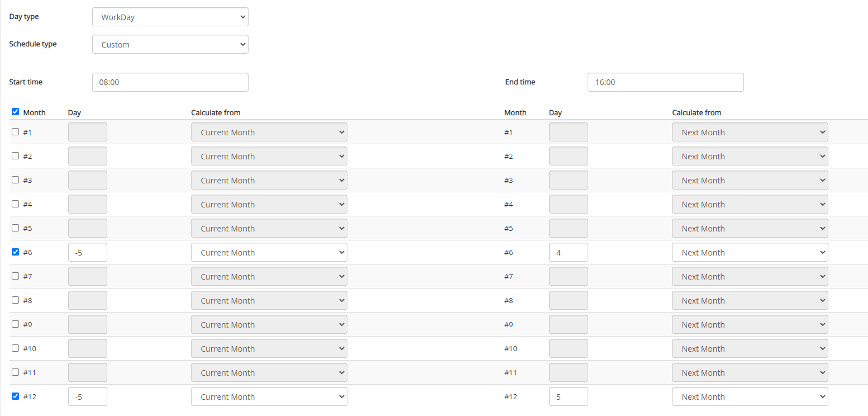Check the month #11 checkbox

point(15,372)
